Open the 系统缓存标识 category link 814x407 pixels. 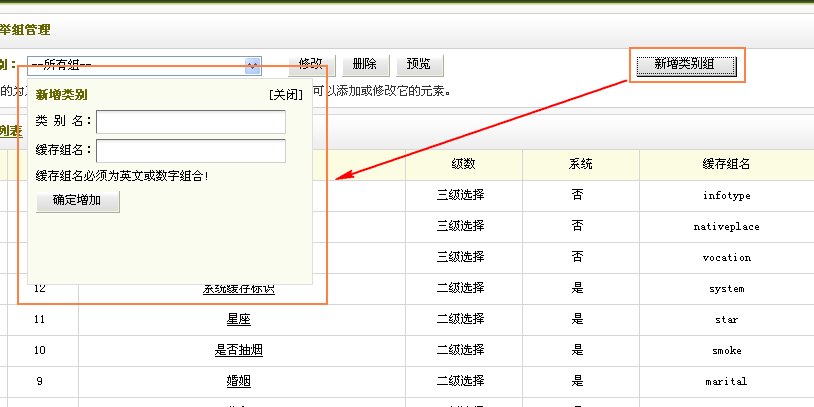click(239, 289)
